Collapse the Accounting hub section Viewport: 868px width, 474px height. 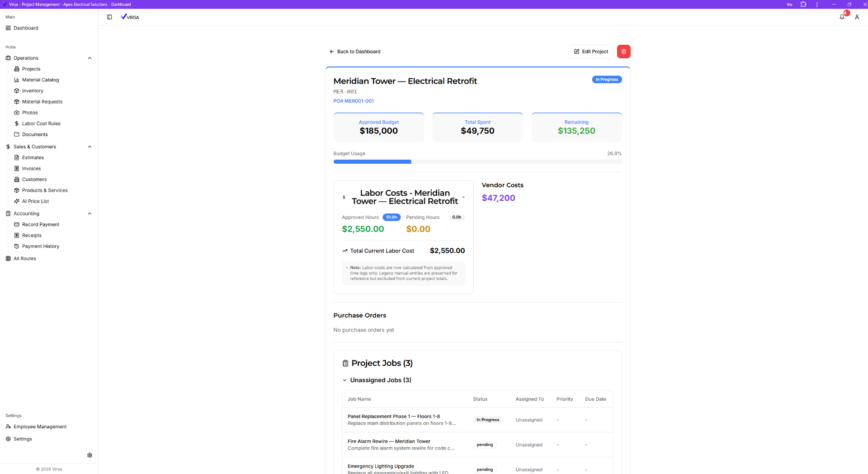[x=90, y=214]
